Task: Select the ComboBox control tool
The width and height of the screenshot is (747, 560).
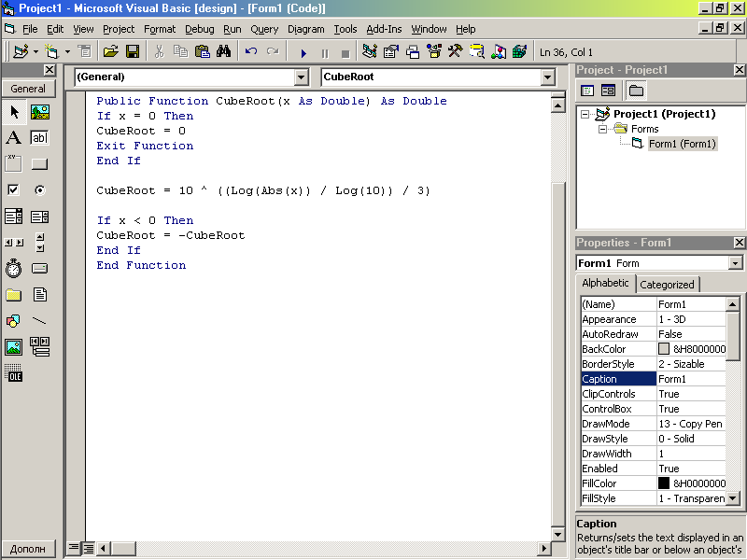Action: pos(13,217)
